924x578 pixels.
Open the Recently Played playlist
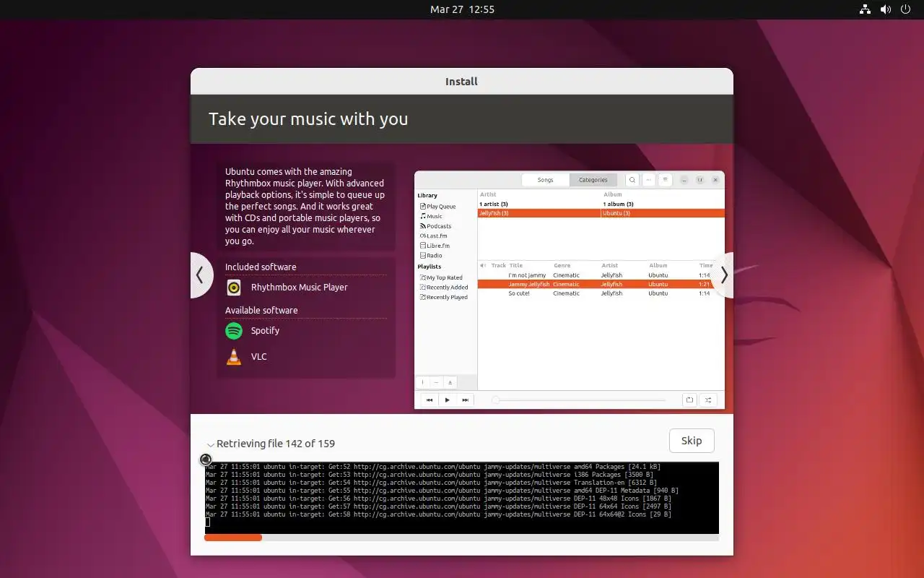coord(444,297)
